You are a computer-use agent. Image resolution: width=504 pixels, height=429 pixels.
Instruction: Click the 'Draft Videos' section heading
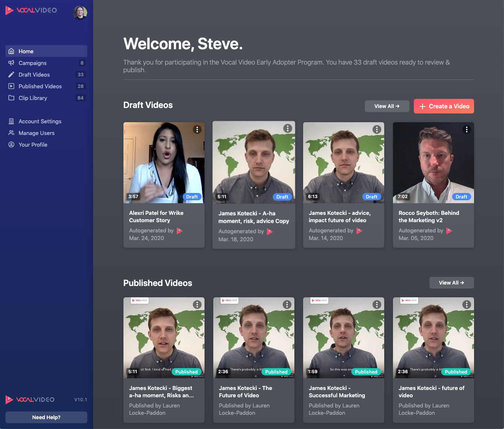coord(148,105)
